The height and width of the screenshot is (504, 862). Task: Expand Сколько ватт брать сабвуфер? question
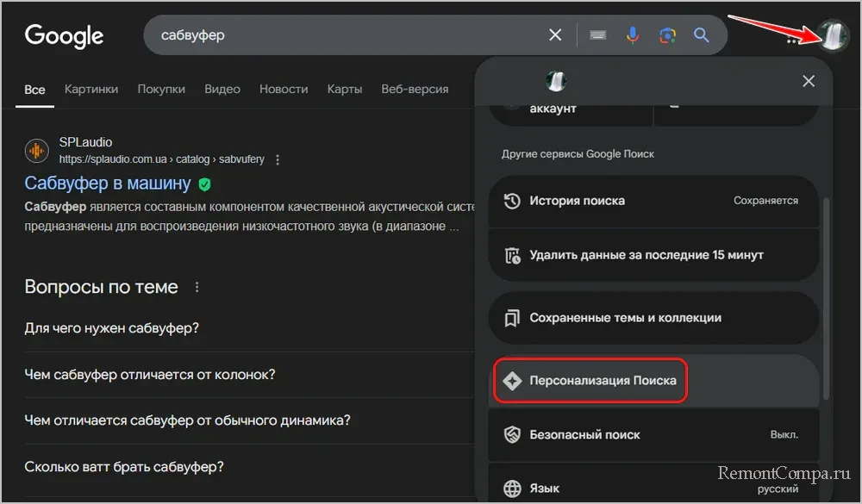coord(125,467)
